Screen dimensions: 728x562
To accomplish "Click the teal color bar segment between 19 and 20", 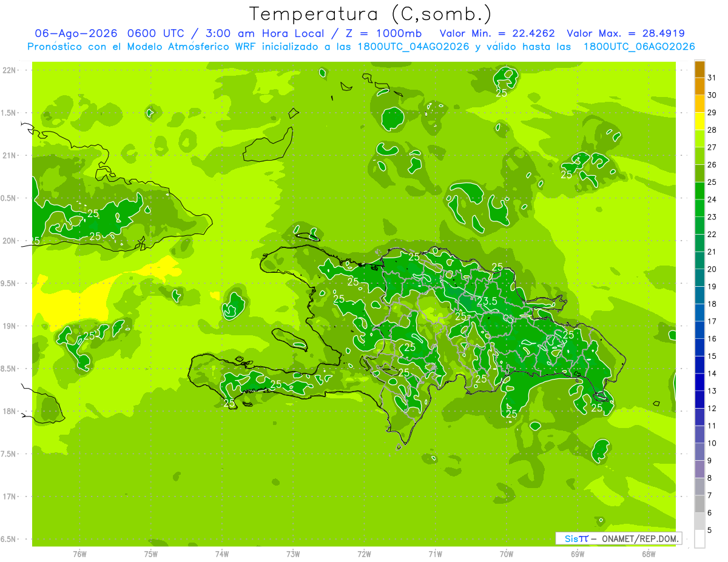I will point(699,278).
